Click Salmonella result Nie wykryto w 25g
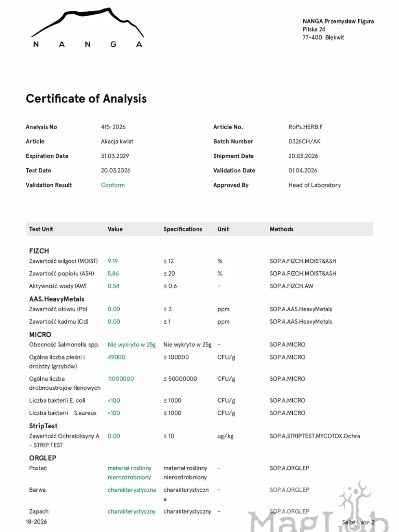Screen dimensions: 399x532 pyautogui.click(x=132, y=344)
